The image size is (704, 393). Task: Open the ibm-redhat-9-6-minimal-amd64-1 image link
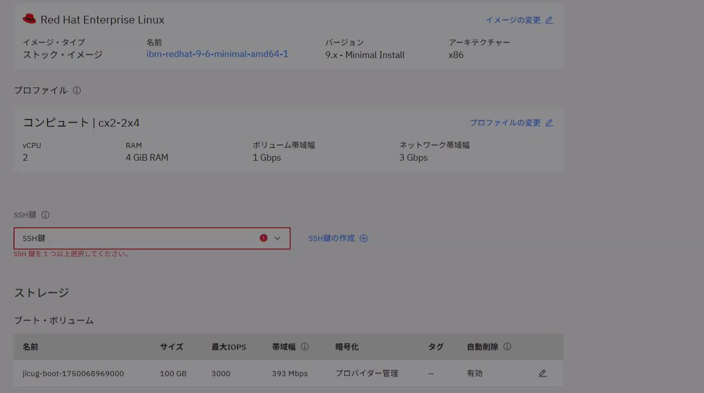coord(217,54)
